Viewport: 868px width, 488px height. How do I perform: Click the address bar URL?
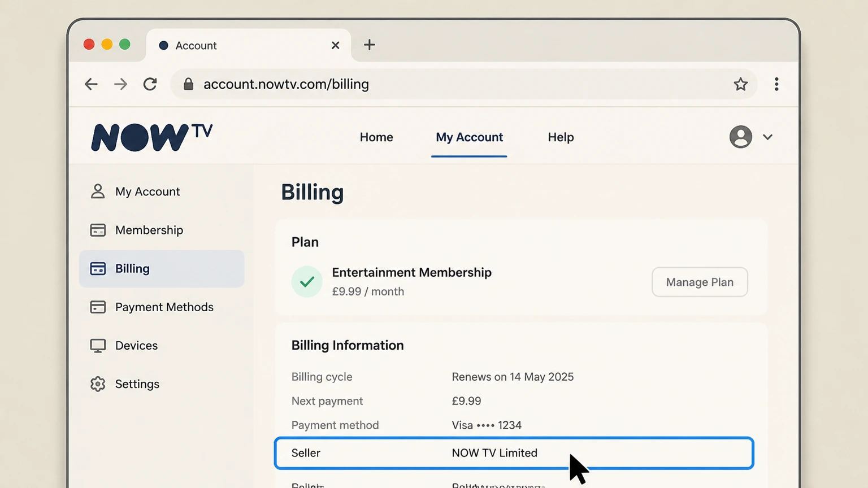pos(286,84)
